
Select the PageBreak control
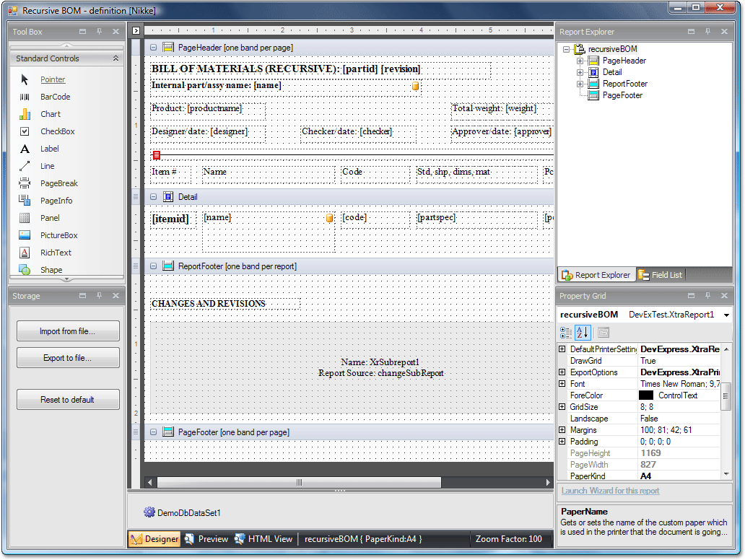coord(58,183)
